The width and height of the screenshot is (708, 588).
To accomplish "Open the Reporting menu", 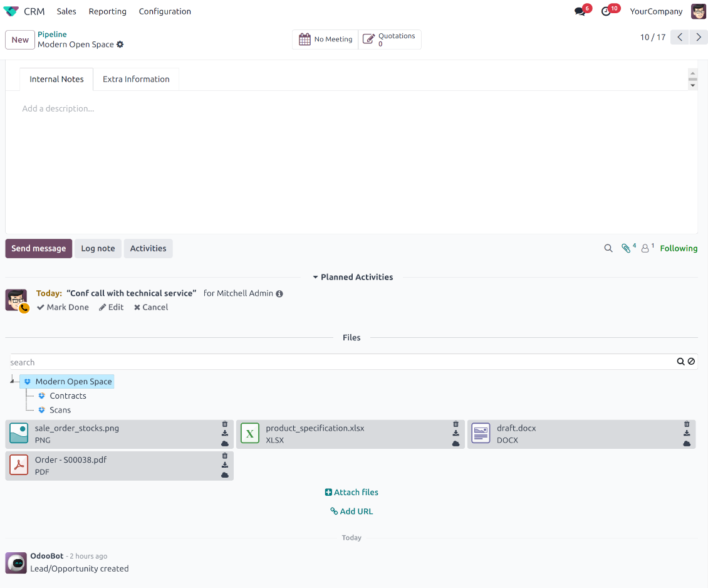I will (107, 11).
